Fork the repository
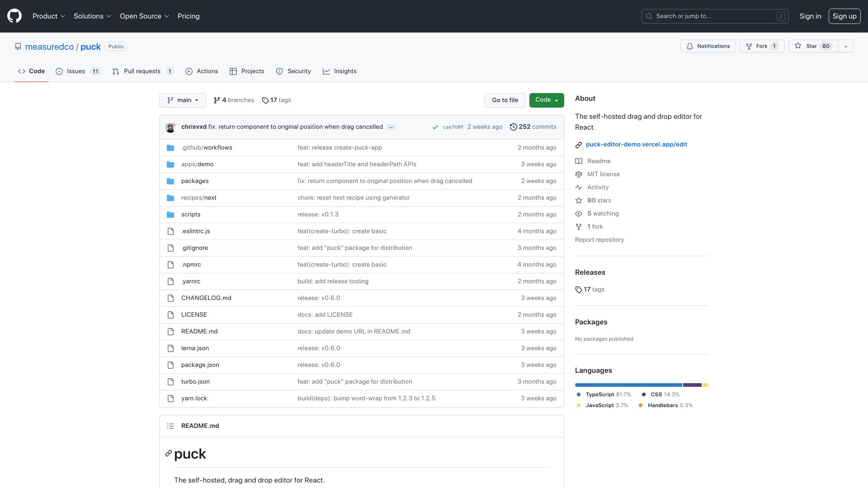 coord(762,46)
